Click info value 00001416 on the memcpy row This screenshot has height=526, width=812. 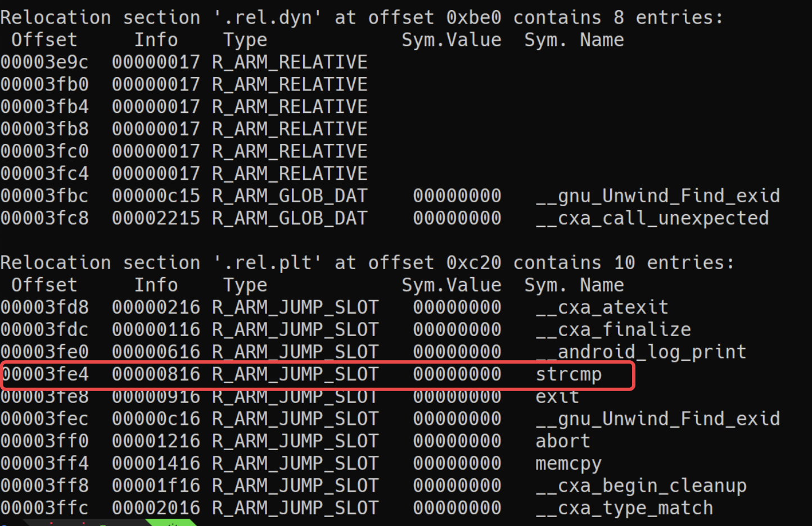pyautogui.click(x=156, y=464)
